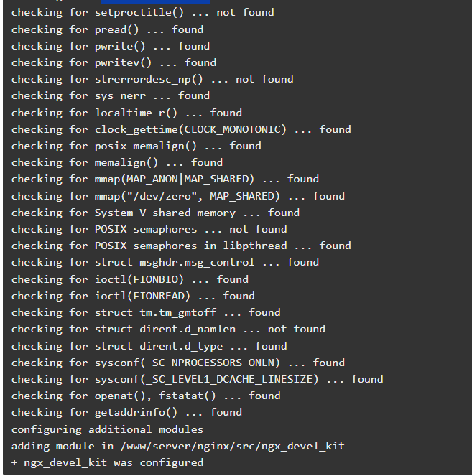Screen dimensions: 472x476
Task: Click the sysconf(_SC_LEVEL1_DCACHE_LINESIZE) line
Action: 197,380
